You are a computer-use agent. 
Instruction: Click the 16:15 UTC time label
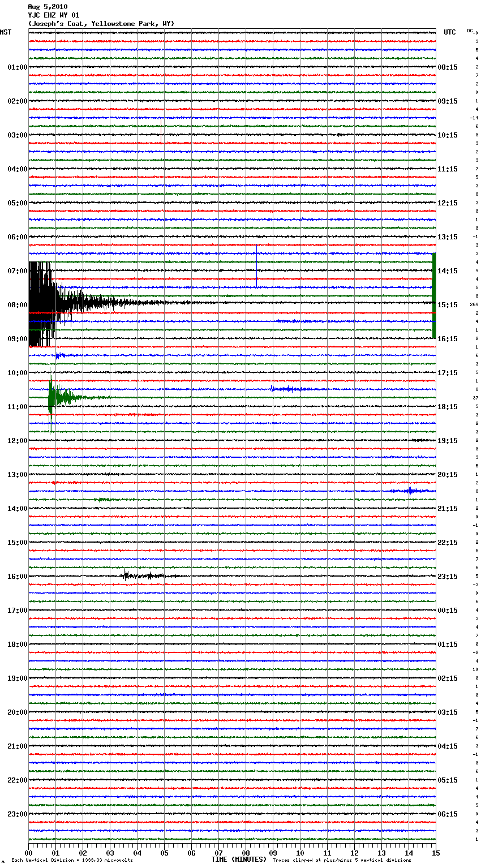pos(448,339)
